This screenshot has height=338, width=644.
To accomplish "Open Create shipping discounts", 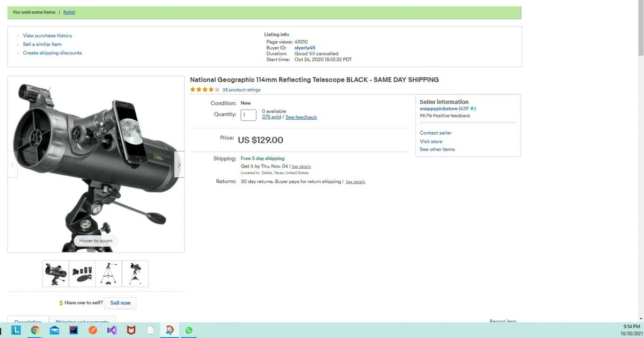I will pyautogui.click(x=53, y=53).
